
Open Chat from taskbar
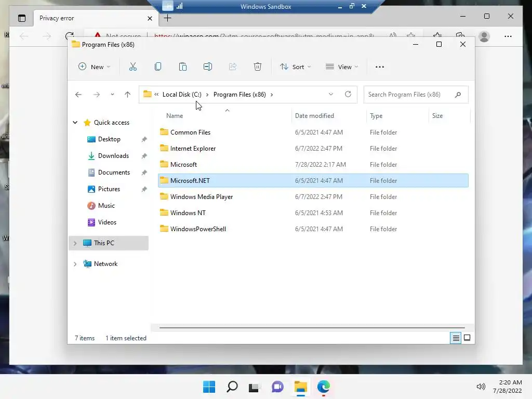pyautogui.click(x=277, y=387)
